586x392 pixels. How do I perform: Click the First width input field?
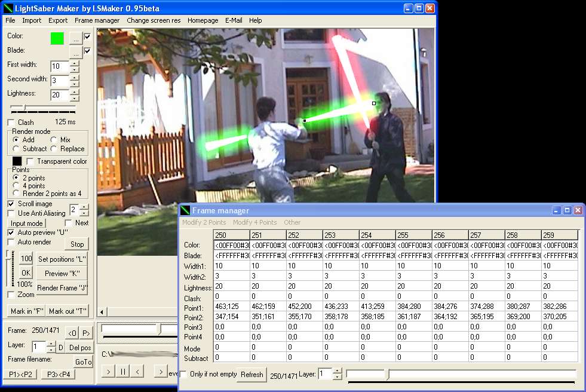(60, 66)
